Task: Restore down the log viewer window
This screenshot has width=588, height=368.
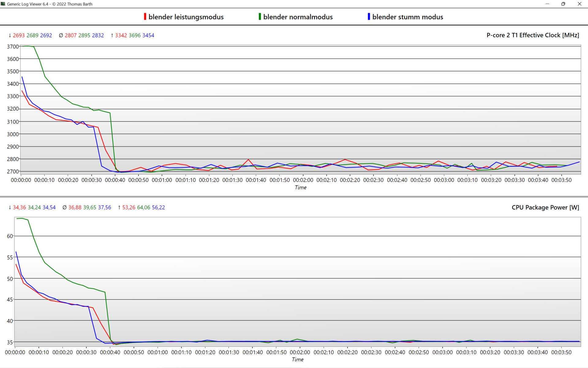Action: pos(563,4)
